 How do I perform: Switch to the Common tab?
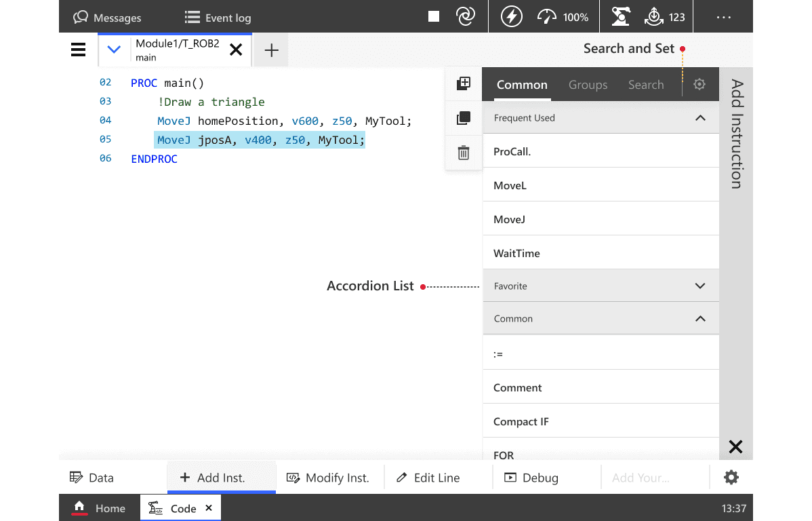click(521, 85)
